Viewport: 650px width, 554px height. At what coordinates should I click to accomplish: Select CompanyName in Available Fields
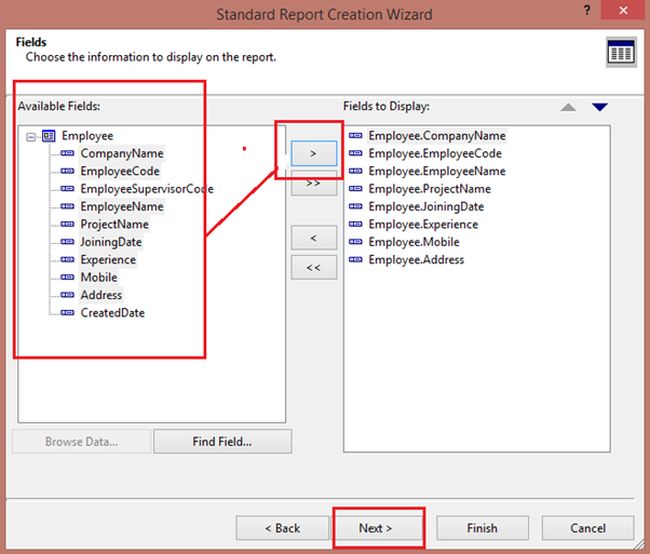122,153
